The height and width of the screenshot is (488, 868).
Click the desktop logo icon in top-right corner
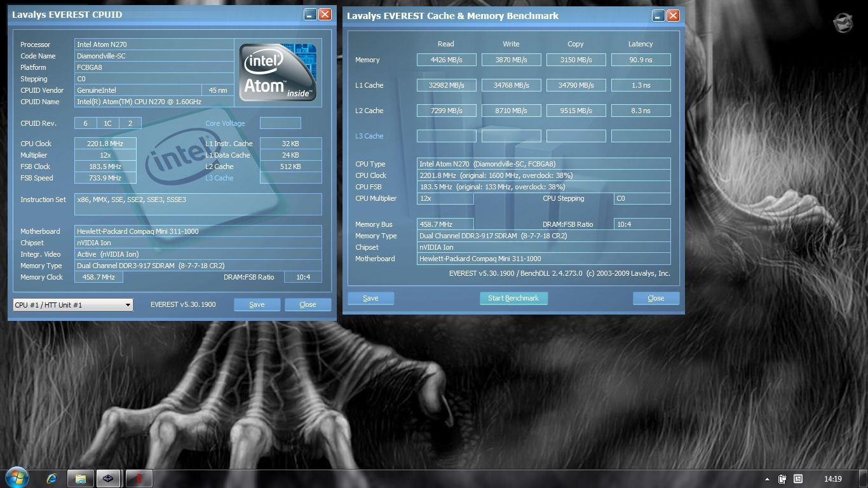click(843, 22)
